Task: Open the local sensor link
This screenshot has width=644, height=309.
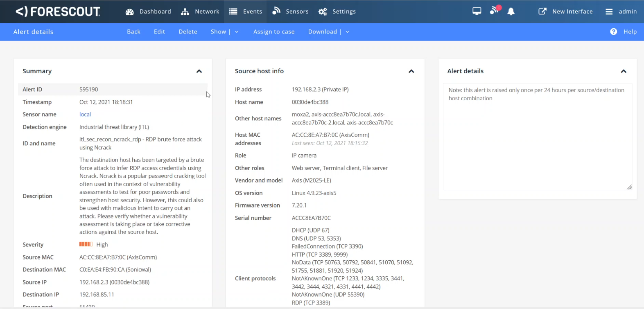Action: coord(85,115)
